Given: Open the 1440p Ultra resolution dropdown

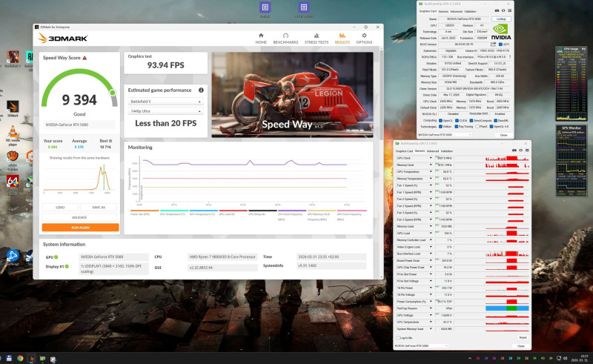Looking at the screenshot, I should coord(165,111).
